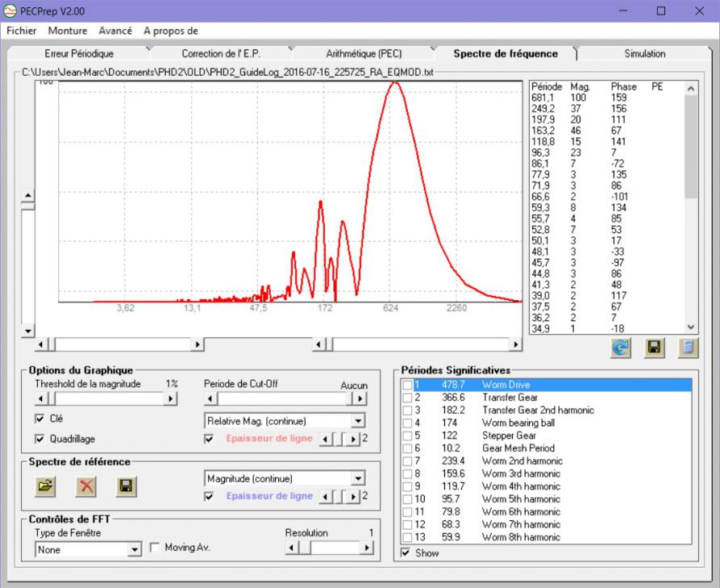Click the Mag. column header
720x588 pixels.
tap(580, 87)
